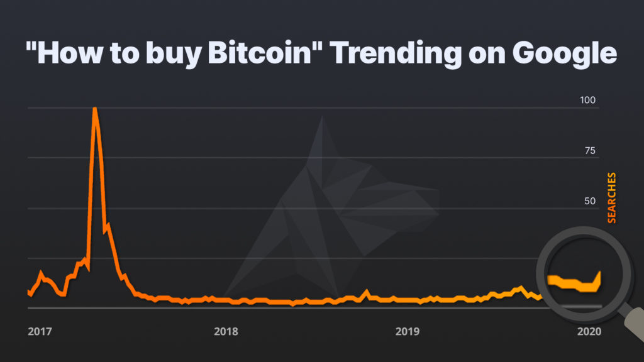Click the orange SEARCHES axis label
Screen dimensions: 644x362
tap(611, 198)
